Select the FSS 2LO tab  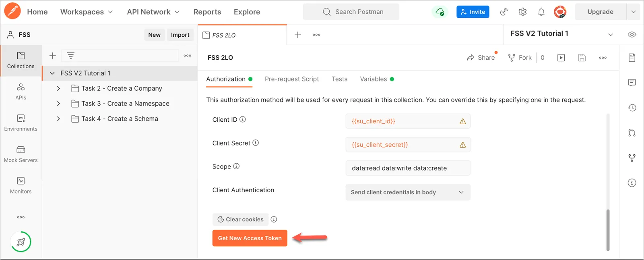[242, 35]
